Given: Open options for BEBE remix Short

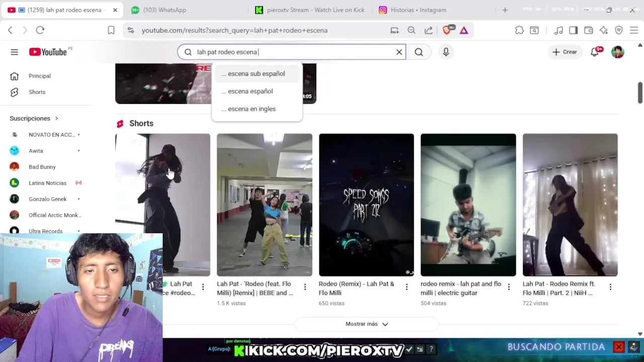Looking at the screenshot, I should pos(305,287).
